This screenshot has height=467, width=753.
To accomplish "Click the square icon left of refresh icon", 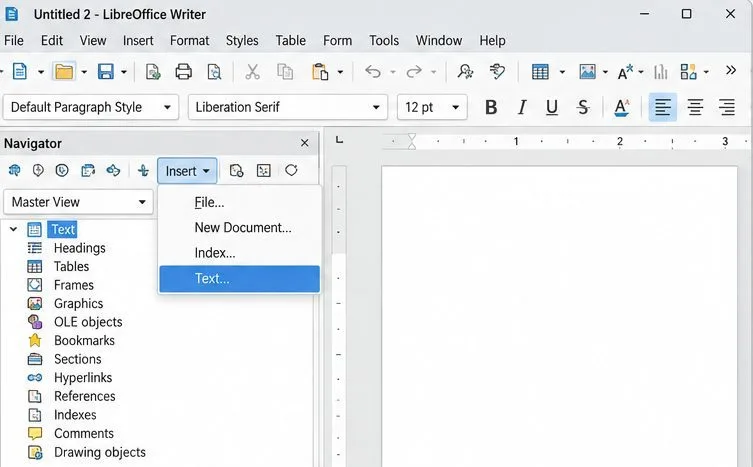I will coord(264,171).
